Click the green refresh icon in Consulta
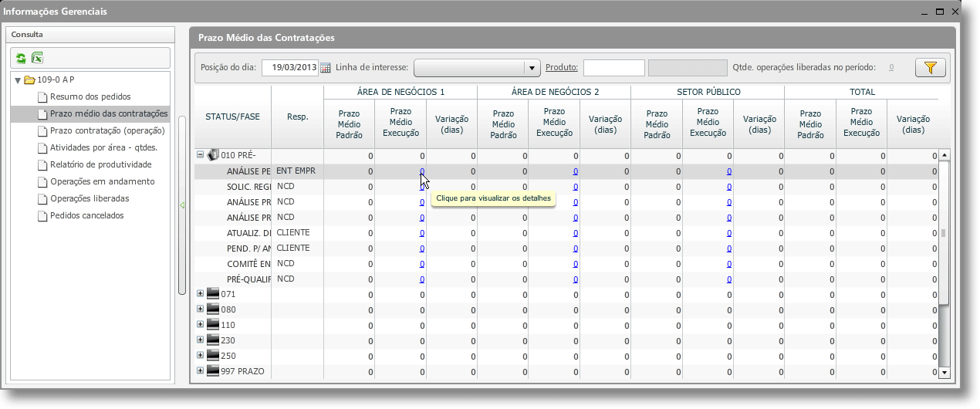Image resolution: width=980 pixels, height=409 pixels. [22, 58]
